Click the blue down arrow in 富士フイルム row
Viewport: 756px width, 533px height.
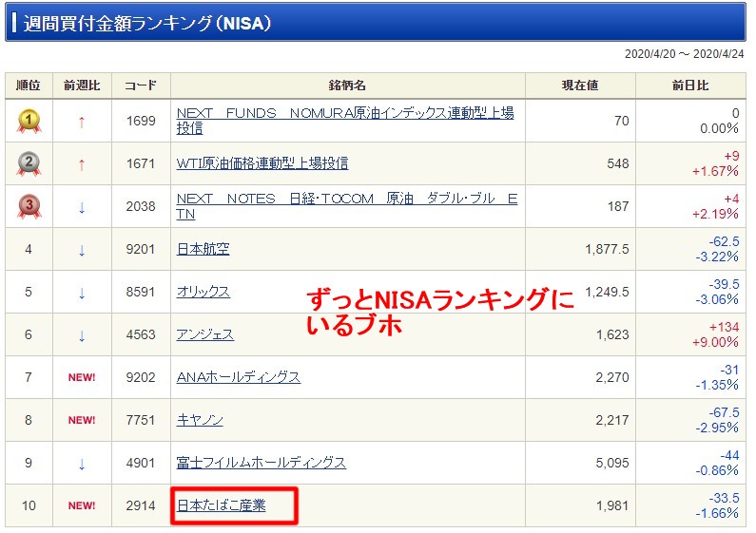coord(82,464)
